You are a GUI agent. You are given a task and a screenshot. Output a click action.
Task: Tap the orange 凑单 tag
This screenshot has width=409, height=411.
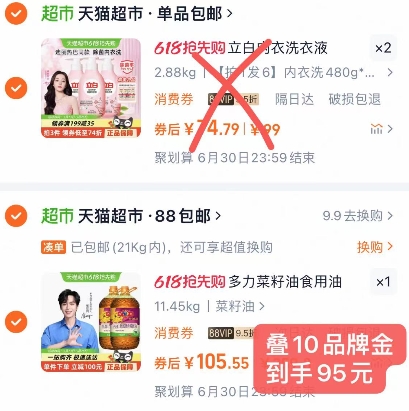pos(53,247)
